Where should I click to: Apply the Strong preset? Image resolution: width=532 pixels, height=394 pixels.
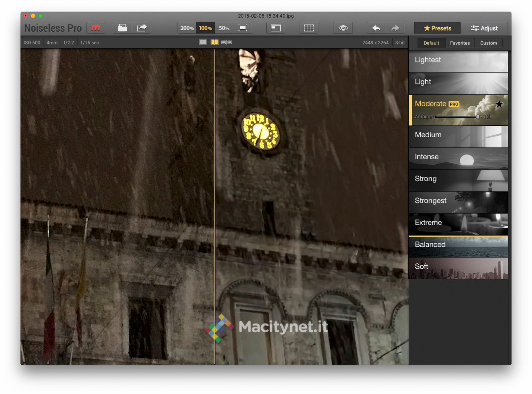tap(458, 181)
